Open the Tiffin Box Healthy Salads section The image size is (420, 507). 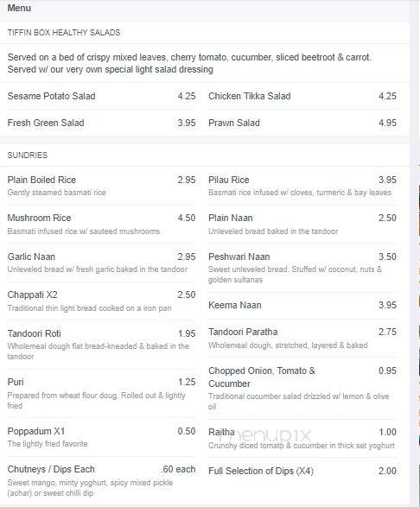coord(64,32)
